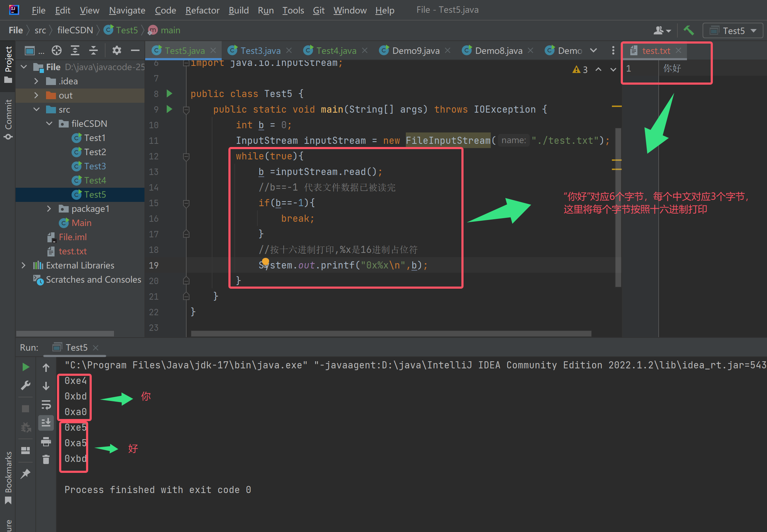Toggle scroll to end in Run console
The image size is (767, 532).
(46, 423)
